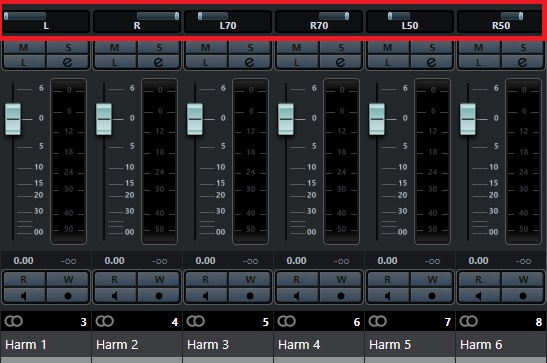Record-enable the Harm 4 channel
The width and height of the screenshot is (547, 363).
tap(340, 296)
